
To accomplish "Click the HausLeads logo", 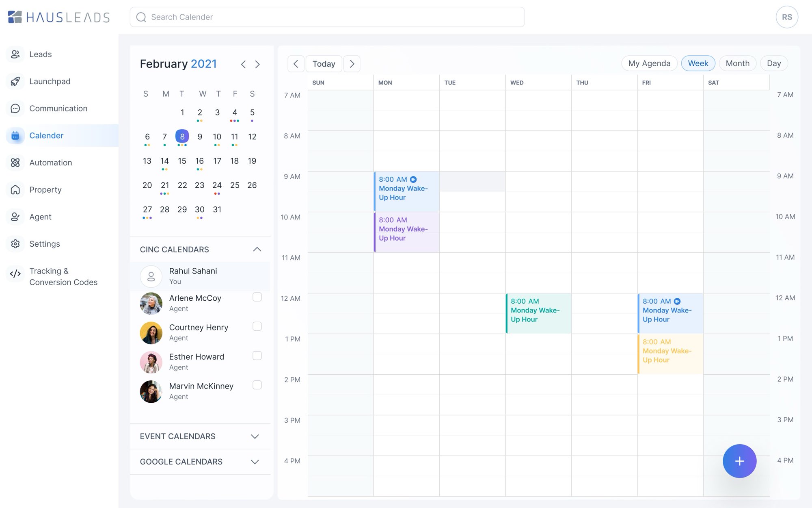I will 59,17.
